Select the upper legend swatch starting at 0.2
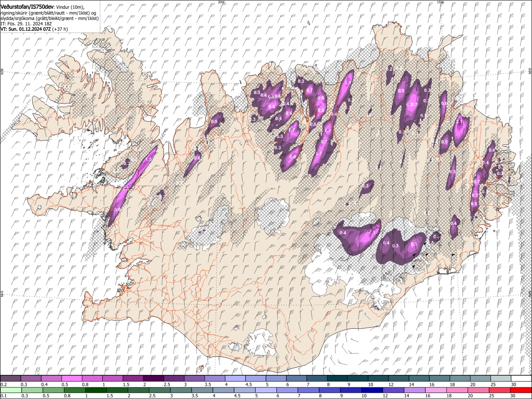 click(11, 378)
